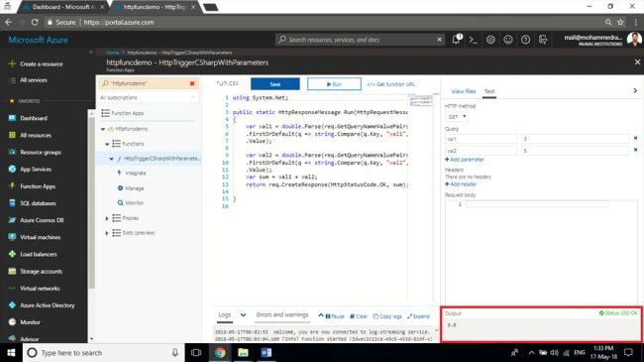Collapse the Functions tree node

pos(107,144)
